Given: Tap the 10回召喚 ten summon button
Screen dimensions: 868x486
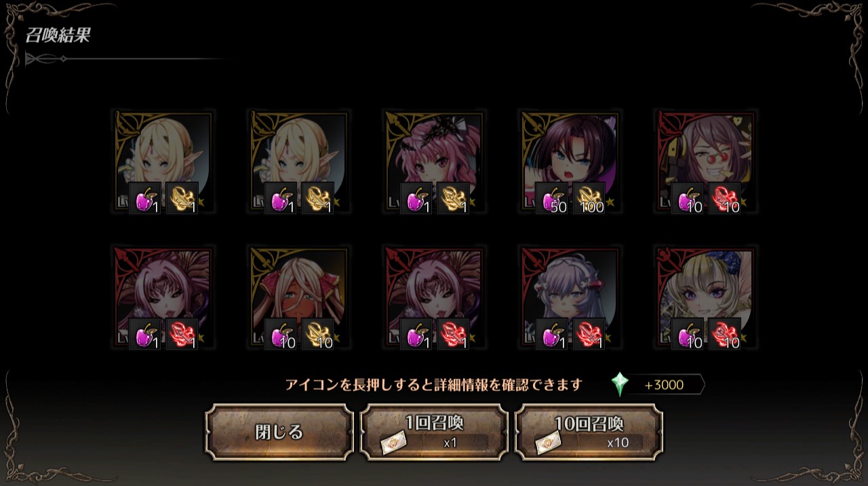Looking at the screenshot, I should pyautogui.click(x=589, y=432).
